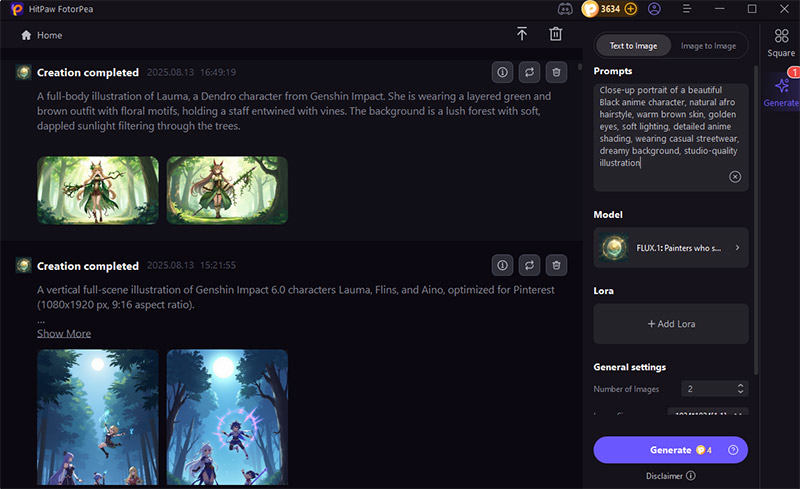Add more credits with plus icon

point(631,9)
